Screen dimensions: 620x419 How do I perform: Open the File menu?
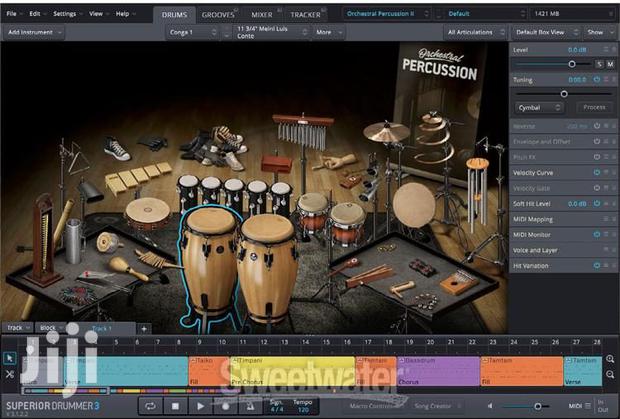14,14
